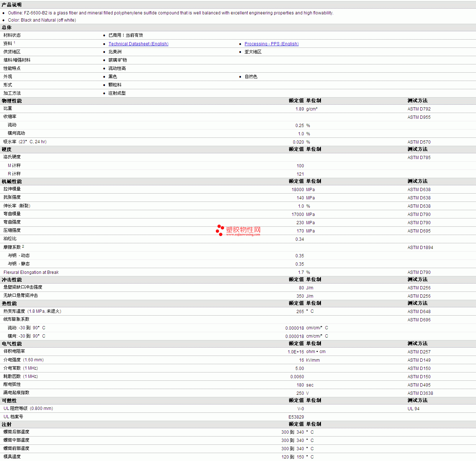Select the E53829 UL file number
The height and width of the screenshot is (461, 476).
pos(296,417)
